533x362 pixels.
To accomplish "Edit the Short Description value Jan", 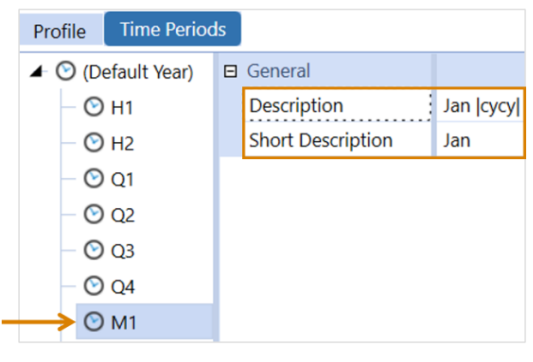I will 480,140.
